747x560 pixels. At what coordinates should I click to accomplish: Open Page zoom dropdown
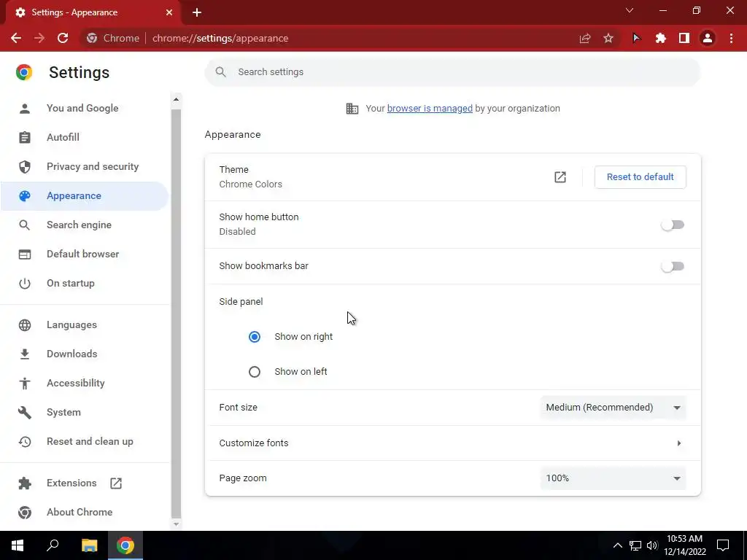[x=613, y=478]
